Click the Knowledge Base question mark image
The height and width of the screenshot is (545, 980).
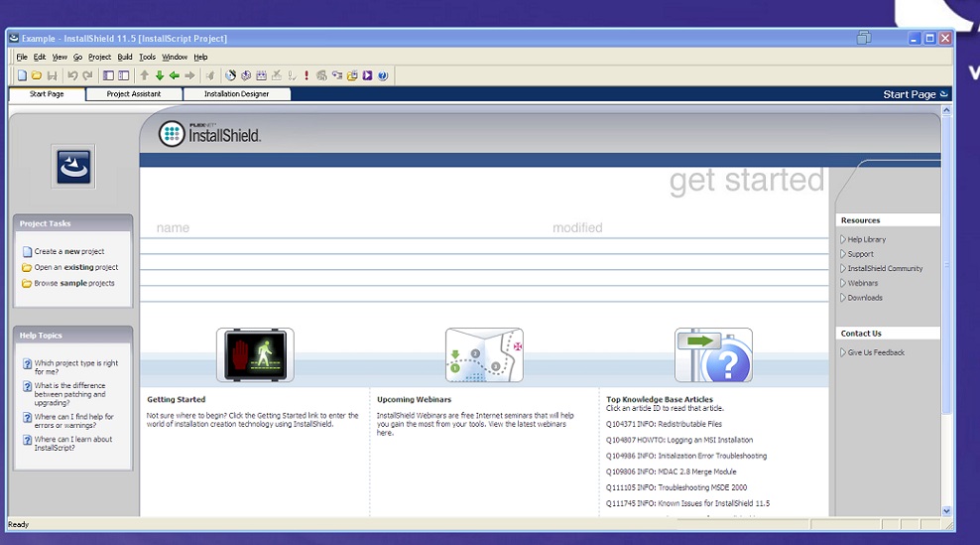pos(714,354)
